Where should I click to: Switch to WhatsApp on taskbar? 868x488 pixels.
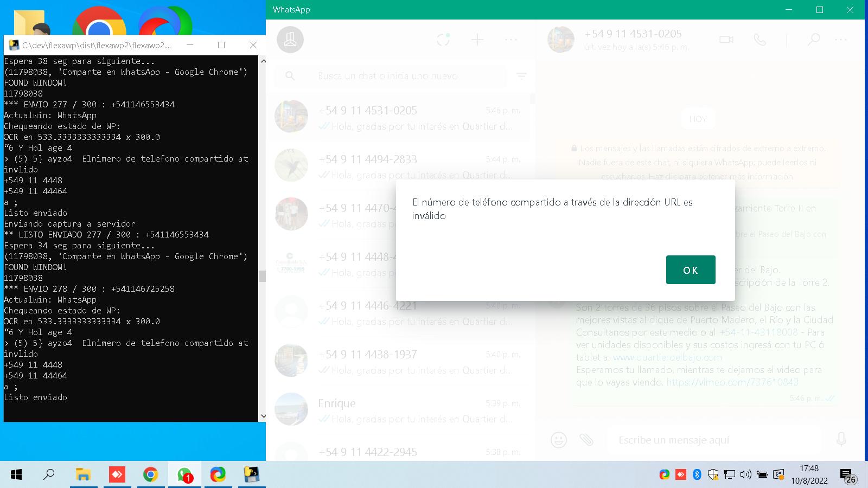click(184, 475)
